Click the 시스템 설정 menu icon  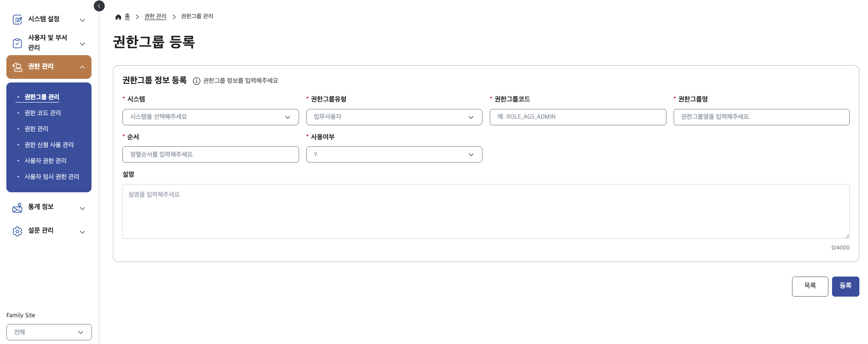click(x=17, y=20)
